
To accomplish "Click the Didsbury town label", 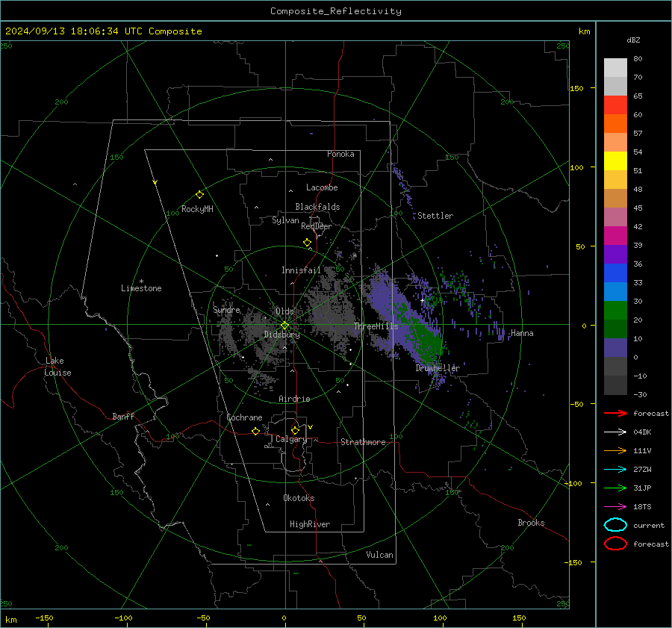I will [x=281, y=335].
